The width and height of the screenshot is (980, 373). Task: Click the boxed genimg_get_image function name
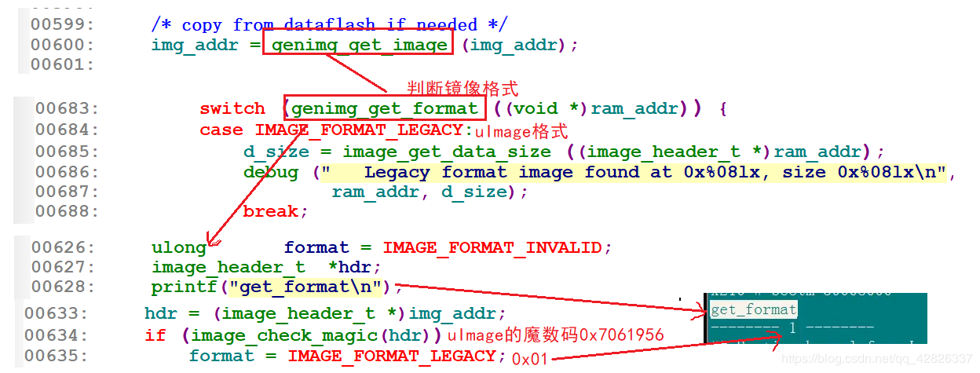click(x=359, y=45)
